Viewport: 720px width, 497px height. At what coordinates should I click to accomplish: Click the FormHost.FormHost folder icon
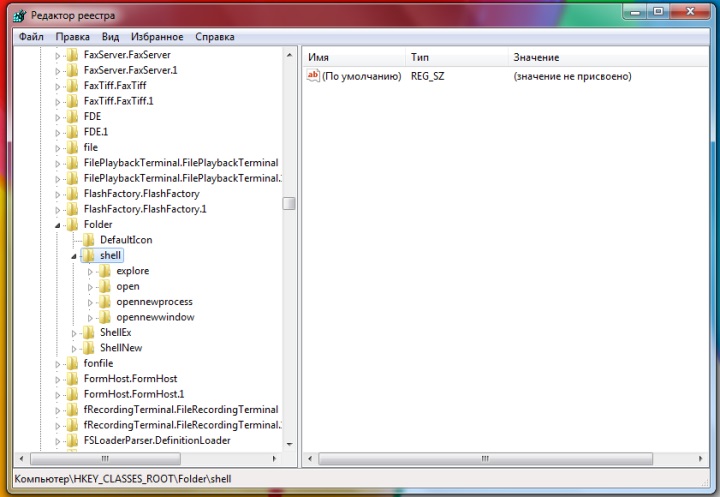(x=73, y=379)
